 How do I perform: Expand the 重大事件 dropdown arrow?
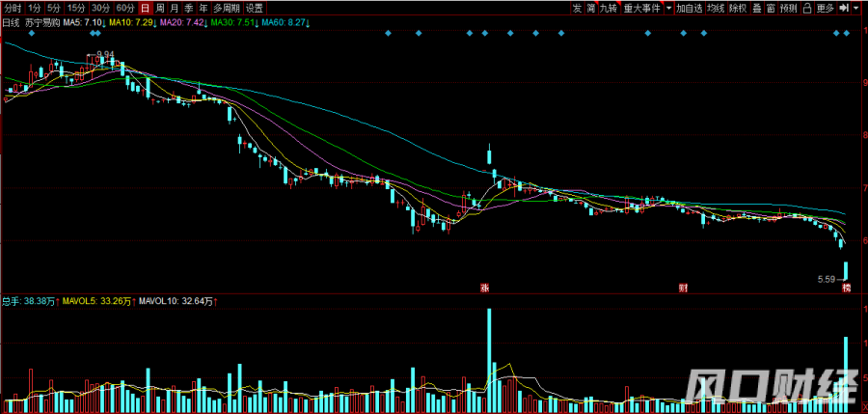[x=667, y=8]
